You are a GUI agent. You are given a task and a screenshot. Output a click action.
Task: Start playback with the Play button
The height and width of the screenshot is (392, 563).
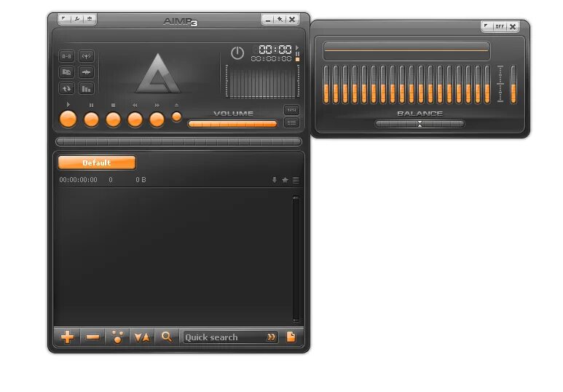(x=68, y=119)
